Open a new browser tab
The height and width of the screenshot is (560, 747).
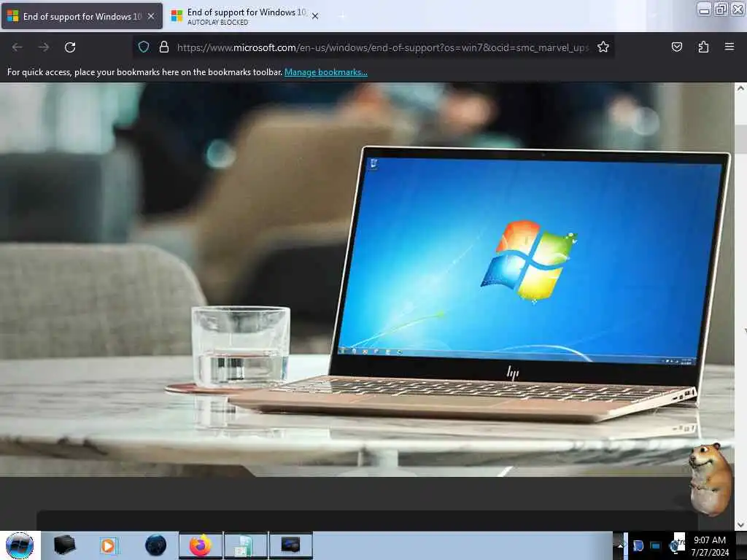(341, 16)
